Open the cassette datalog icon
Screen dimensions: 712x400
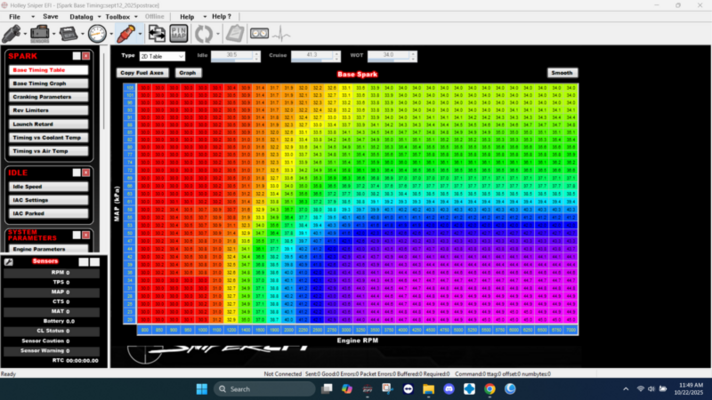(x=259, y=34)
